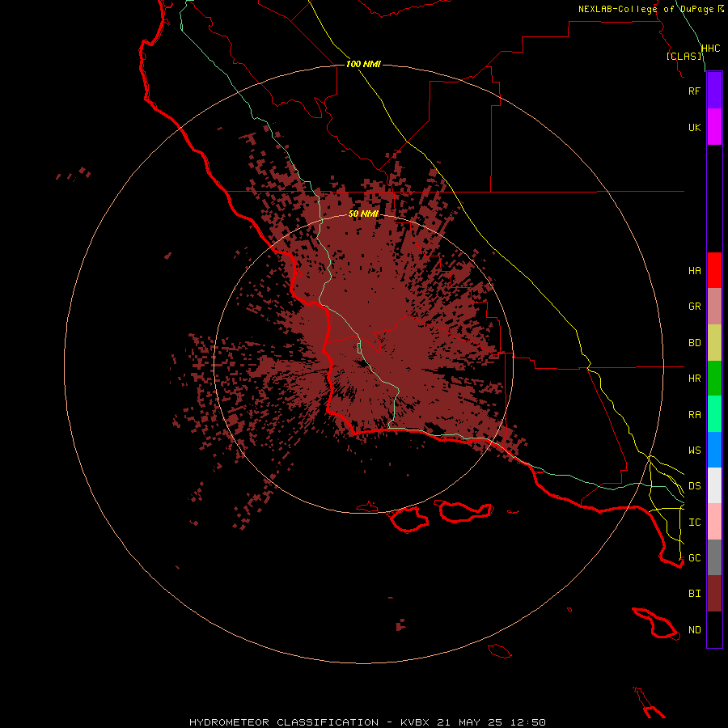Pick the RA light-green legend swatch
The height and width of the screenshot is (728, 728).
(714, 414)
